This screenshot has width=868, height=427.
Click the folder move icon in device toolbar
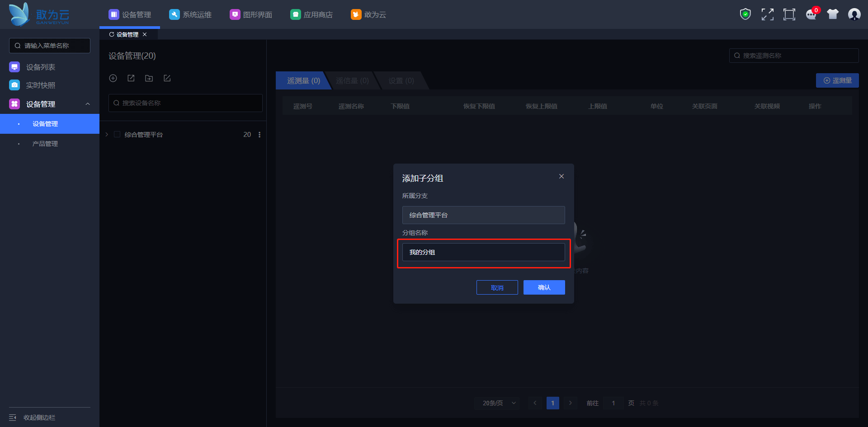149,78
